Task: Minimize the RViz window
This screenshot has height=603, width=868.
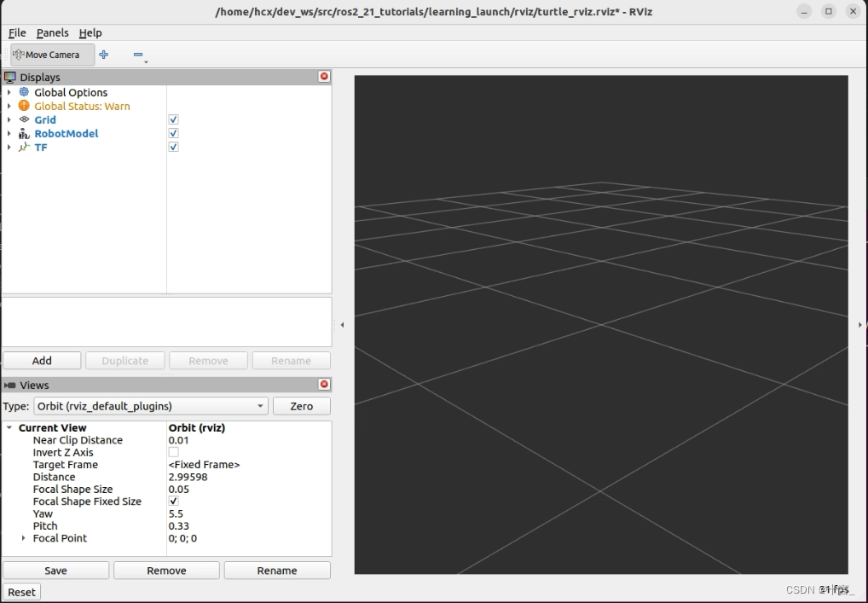Action: (804, 11)
